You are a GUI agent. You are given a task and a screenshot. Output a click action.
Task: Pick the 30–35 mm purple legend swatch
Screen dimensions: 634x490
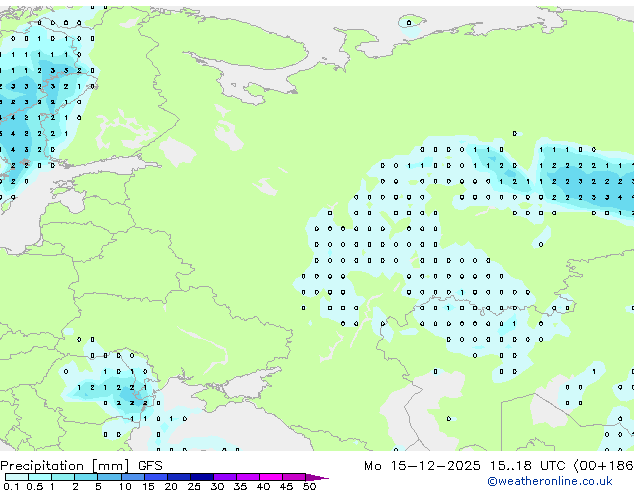click(x=224, y=477)
